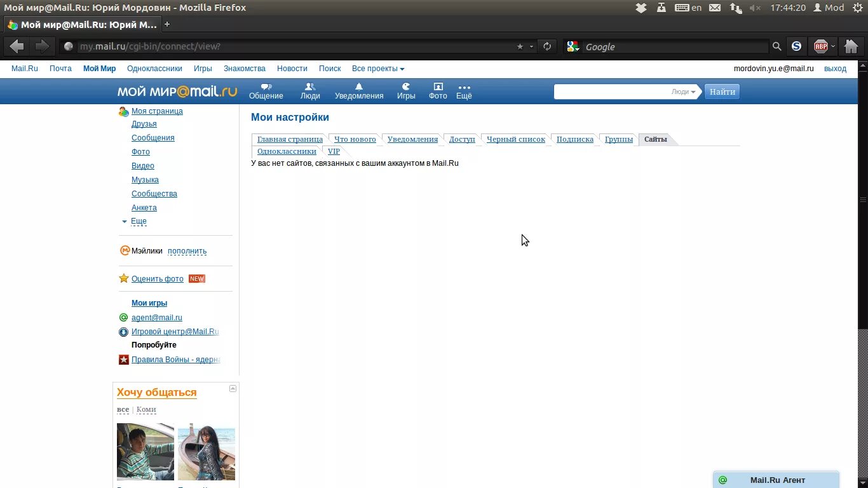This screenshot has width=868, height=488.
Task: Go back with the browser back arrow
Action: 17,46
